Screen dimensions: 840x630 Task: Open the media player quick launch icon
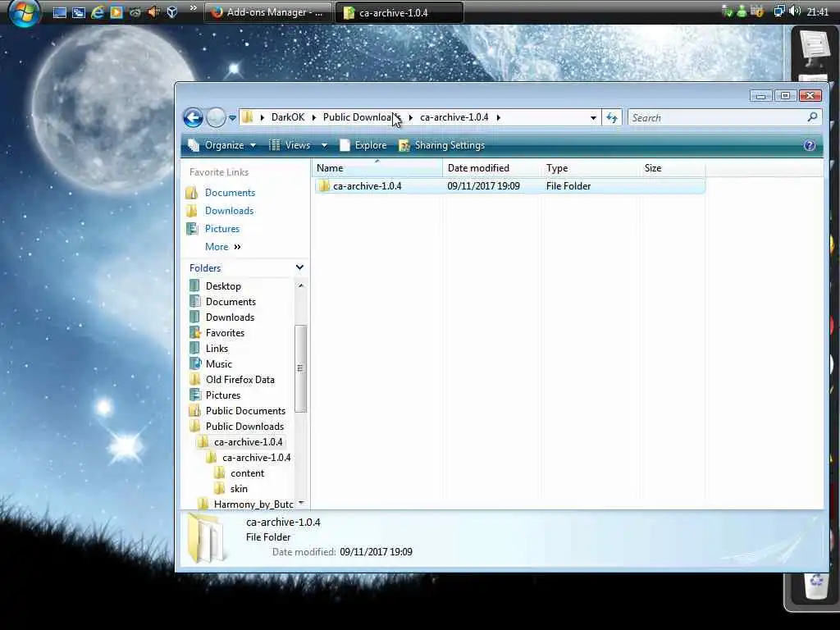point(116,11)
